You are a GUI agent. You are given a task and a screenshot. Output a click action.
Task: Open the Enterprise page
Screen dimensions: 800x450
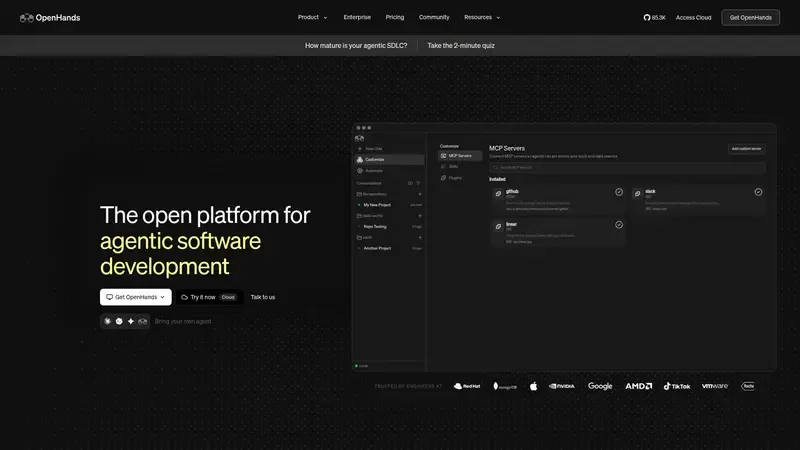coord(357,17)
